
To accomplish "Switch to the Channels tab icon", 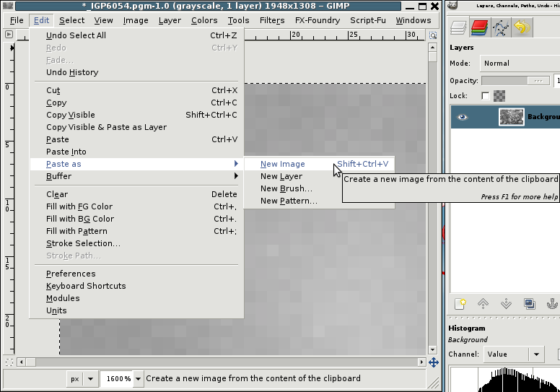I will click(479, 27).
